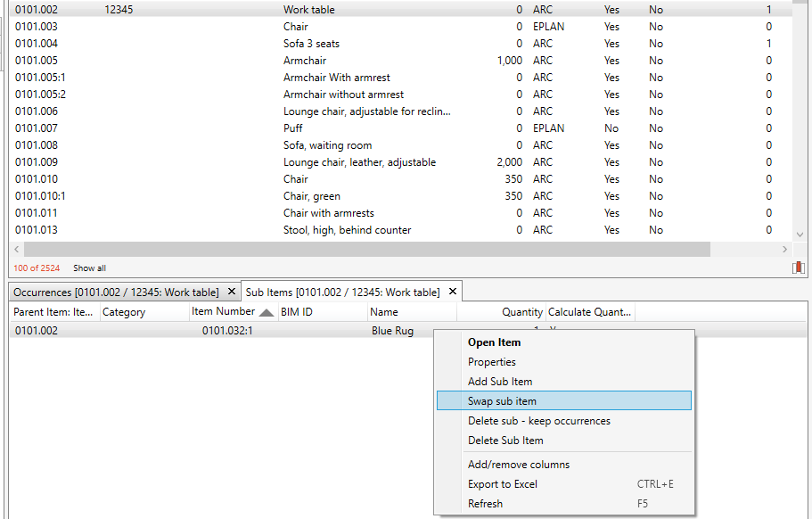The width and height of the screenshot is (812, 519).
Task: Click Refresh in the context menu
Action: tap(485, 504)
